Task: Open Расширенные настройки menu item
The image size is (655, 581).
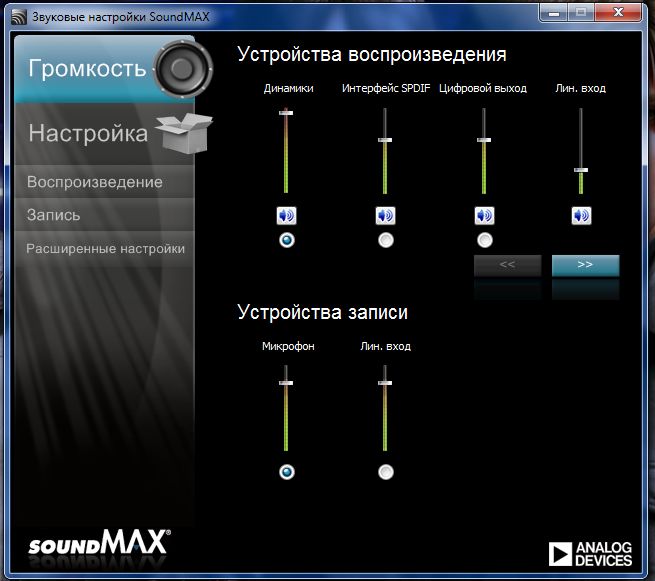Action: click(x=104, y=249)
